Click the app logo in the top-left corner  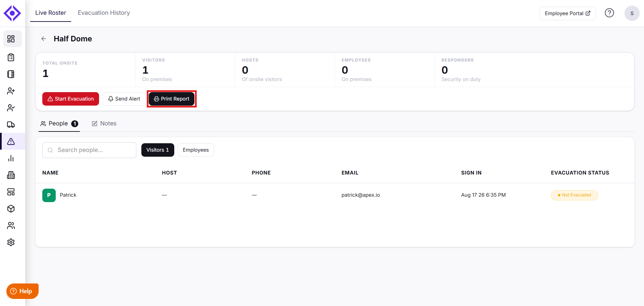tap(12, 13)
